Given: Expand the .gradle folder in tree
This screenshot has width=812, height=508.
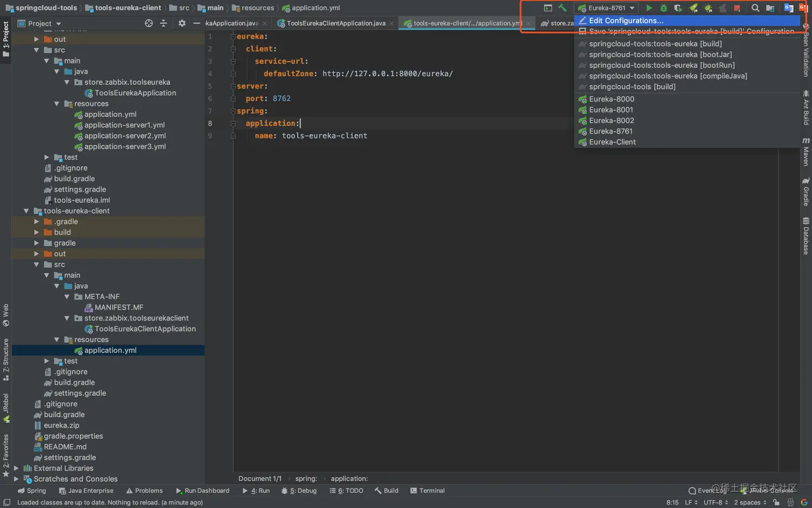Looking at the screenshot, I should click(x=37, y=222).
